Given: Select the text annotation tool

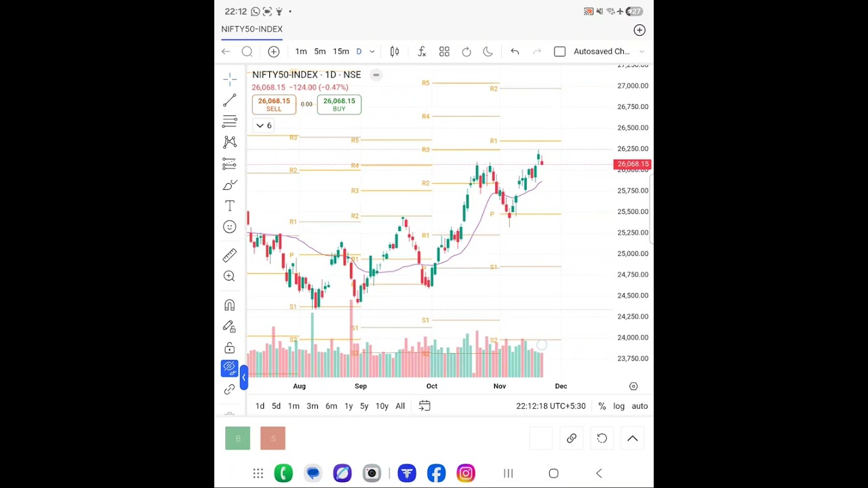Looking at the screenshot, I should [x=230, y=205].
